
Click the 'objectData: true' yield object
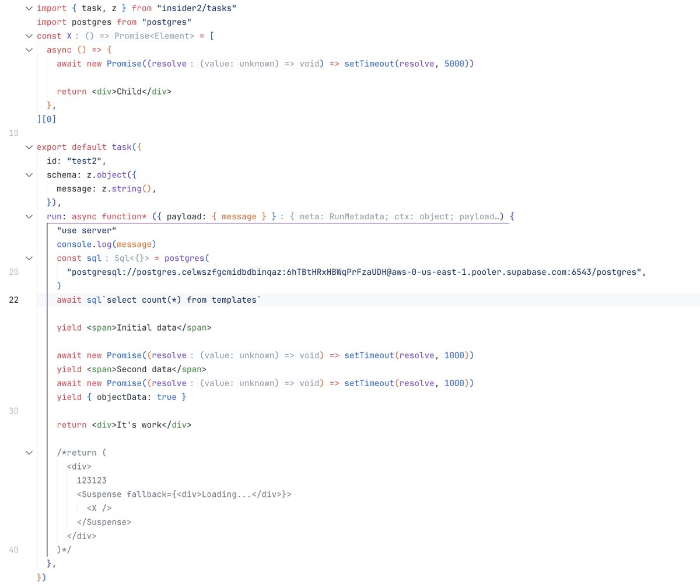tap(136, 397)
